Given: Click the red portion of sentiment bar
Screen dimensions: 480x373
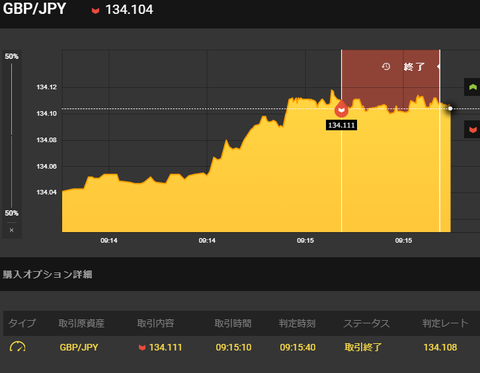Looking at the screenshot, I should tap(12, 172).
